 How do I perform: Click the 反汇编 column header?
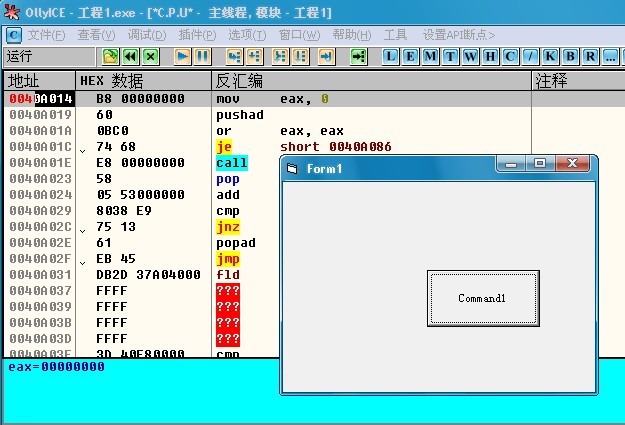click(x=371, y=81)
